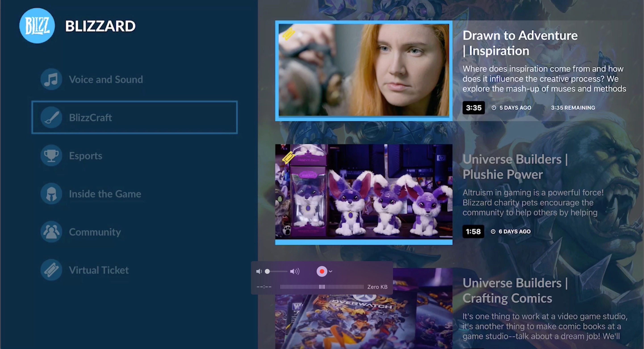Open the BlizzCraft menu item

134,118
